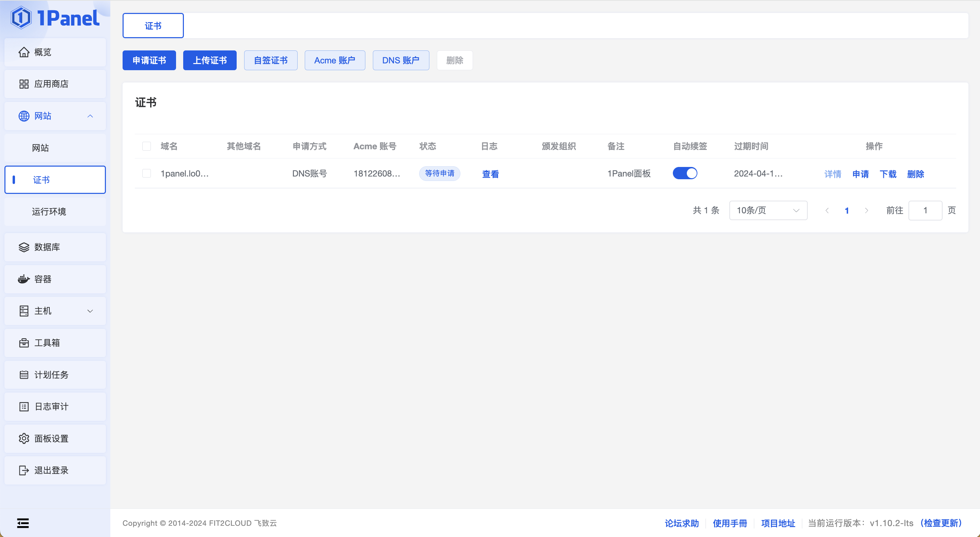Click the 申请 action in the row
Viewport: 980px width, 537px height.
point(860,174)
